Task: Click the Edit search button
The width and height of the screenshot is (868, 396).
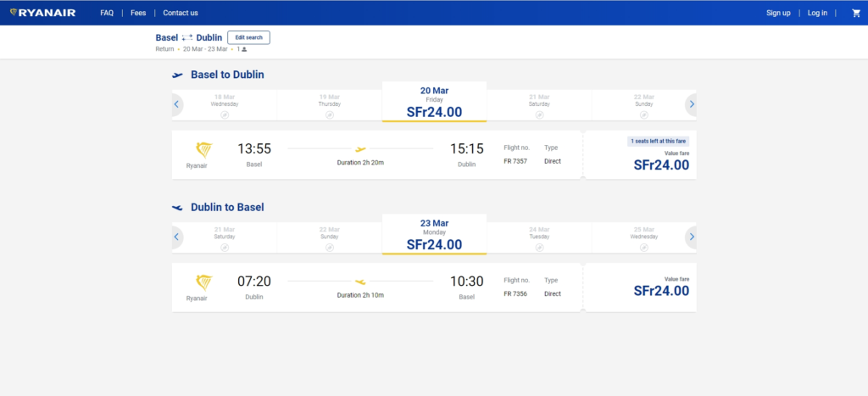Action: tap(248, 37)
